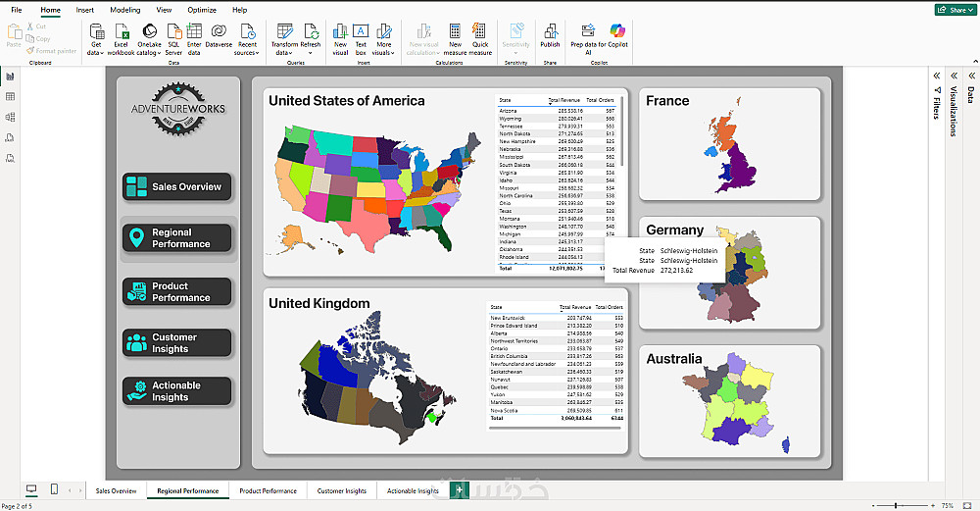Open the More visuals dropdown
The image size is (980, 511).
click(384, 39)
